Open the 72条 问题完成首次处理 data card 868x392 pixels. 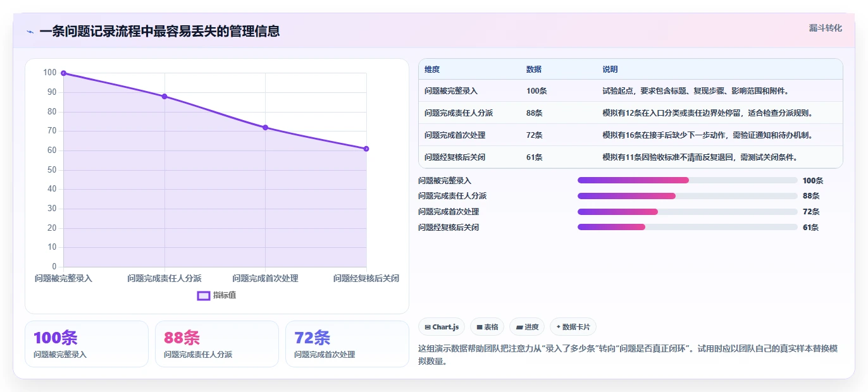(347, 344)
